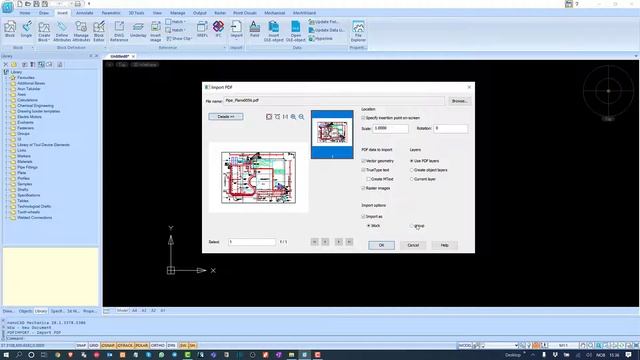Click the Windows Start button
The height and width of the screenshot is (360, 640).
pyautogui.click(x=6, y=355)
